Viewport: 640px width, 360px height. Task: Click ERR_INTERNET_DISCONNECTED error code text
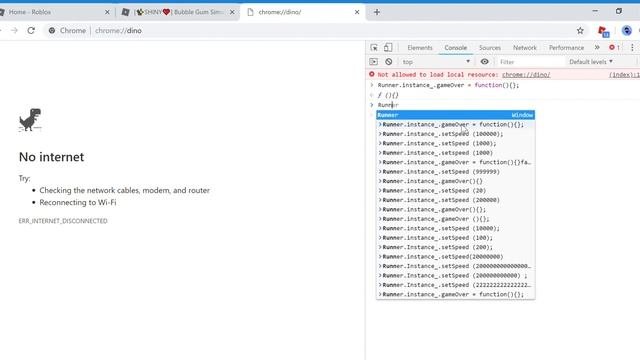coord(63,221)
